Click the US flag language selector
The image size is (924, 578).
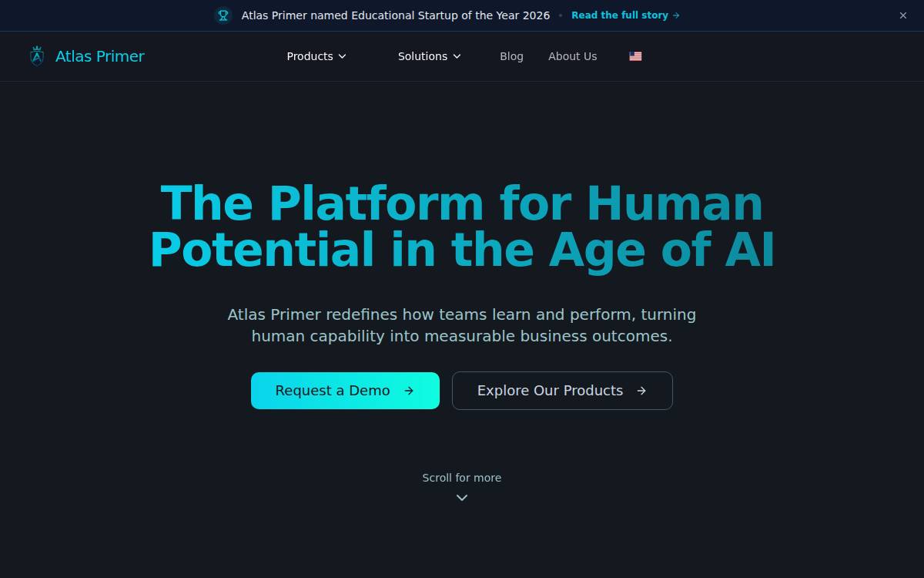pyautogui.click(x=635, y=56)
